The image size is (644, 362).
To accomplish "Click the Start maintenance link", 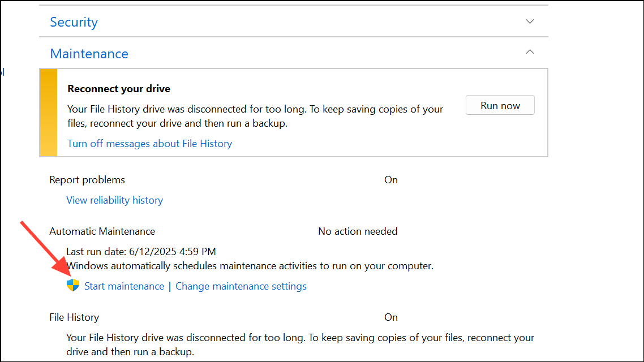I will pos(124,286).
